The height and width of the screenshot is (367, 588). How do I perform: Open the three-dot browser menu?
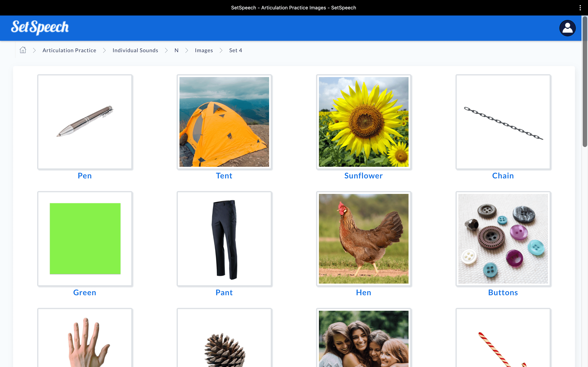coord(580,8)
